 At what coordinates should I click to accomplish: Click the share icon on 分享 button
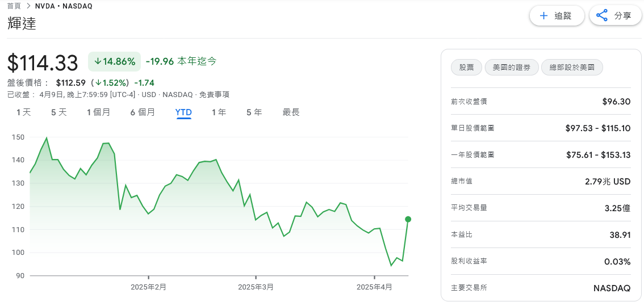pos(602,16)
